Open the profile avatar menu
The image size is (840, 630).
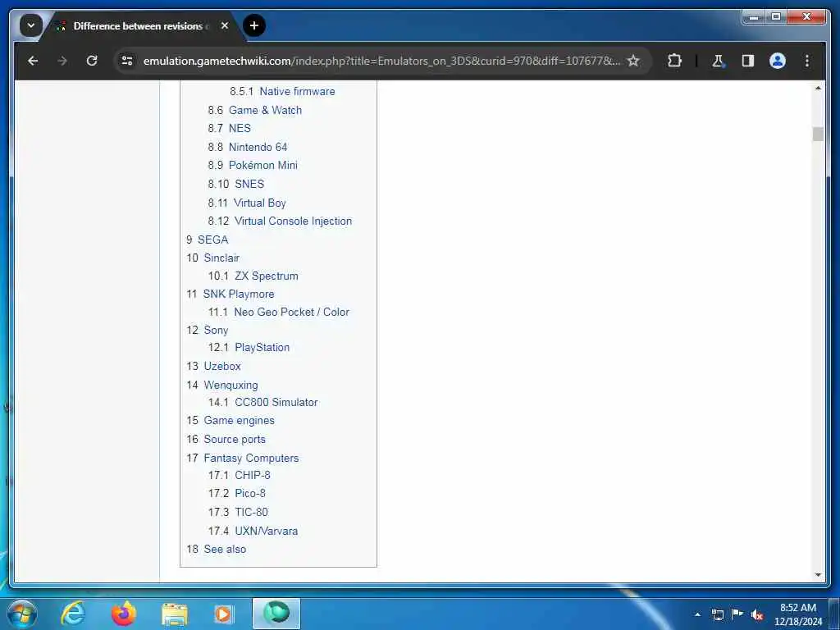tap(778, 61)
